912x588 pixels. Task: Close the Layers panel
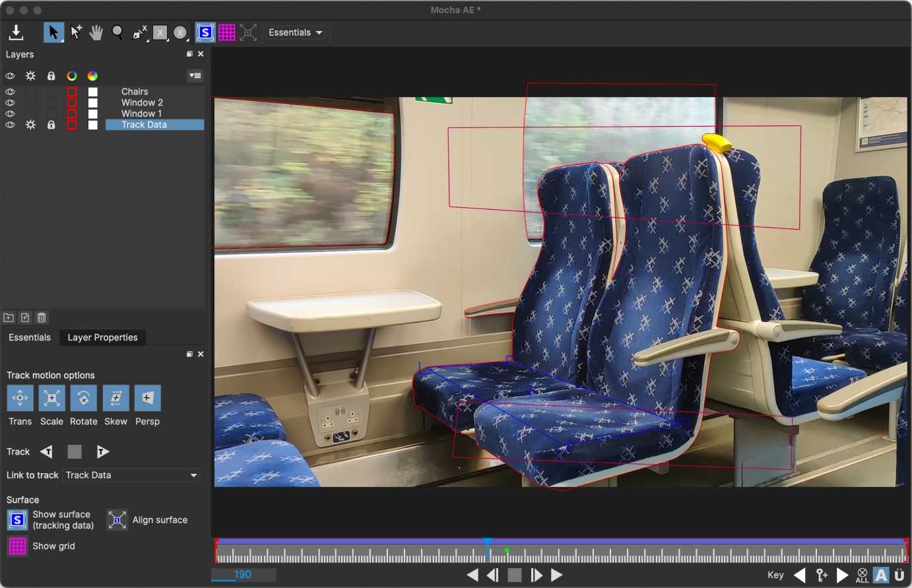coord(201,54)
